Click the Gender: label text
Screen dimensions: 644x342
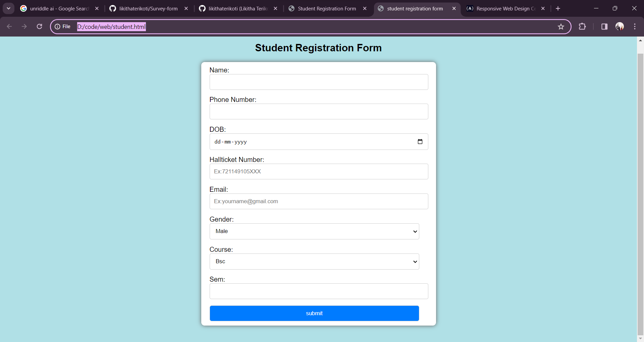(x=221, y=219)
